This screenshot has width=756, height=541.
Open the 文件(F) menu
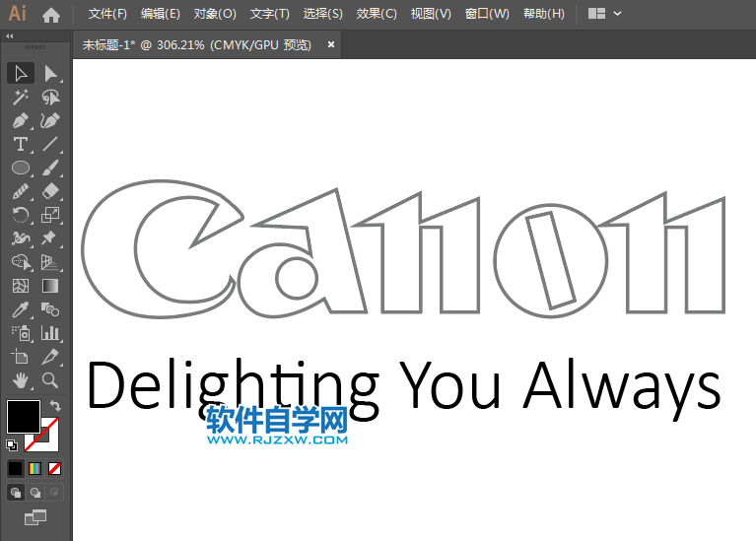point(107,14)
